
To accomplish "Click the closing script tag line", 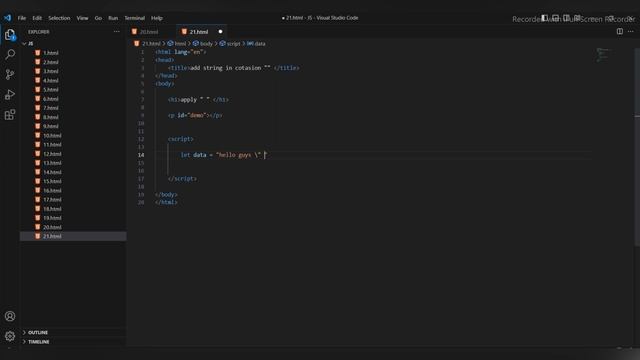I will (182, 179).
